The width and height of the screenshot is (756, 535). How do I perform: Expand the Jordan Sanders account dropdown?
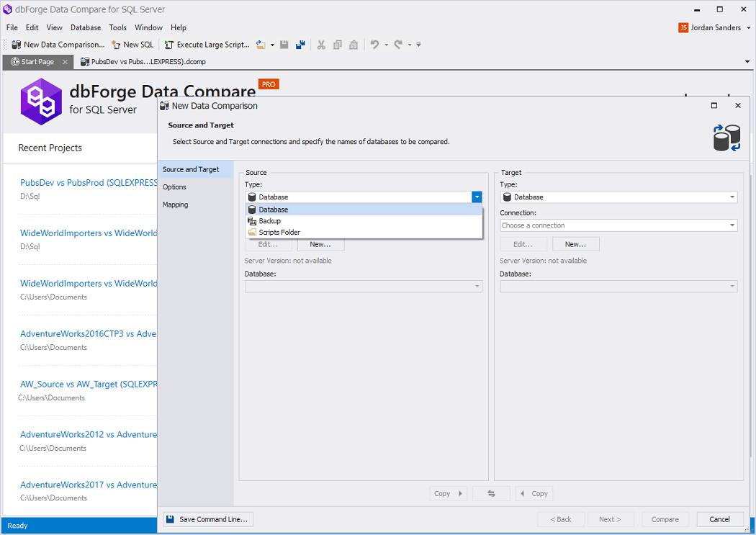click(x=749, y=27)
